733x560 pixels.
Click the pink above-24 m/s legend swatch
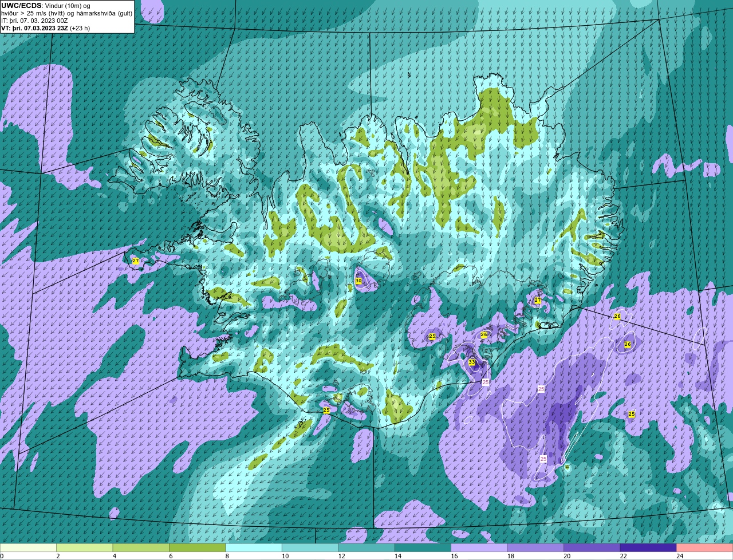704,548
